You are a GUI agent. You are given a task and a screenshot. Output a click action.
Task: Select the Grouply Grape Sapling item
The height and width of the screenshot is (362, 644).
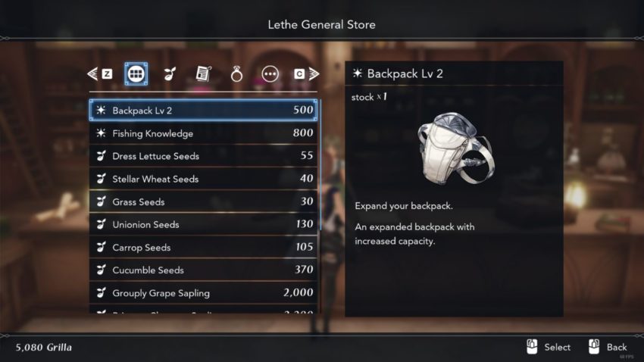[203, 292]
